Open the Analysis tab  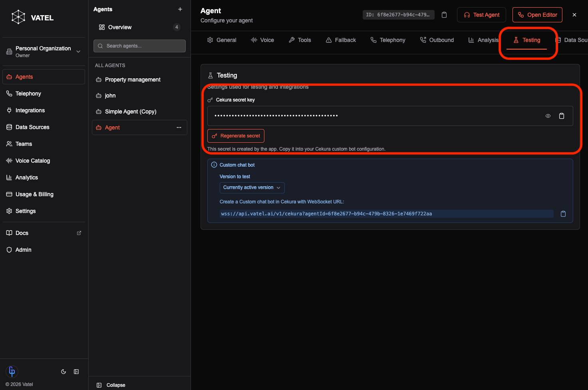[x=483, y=40]
